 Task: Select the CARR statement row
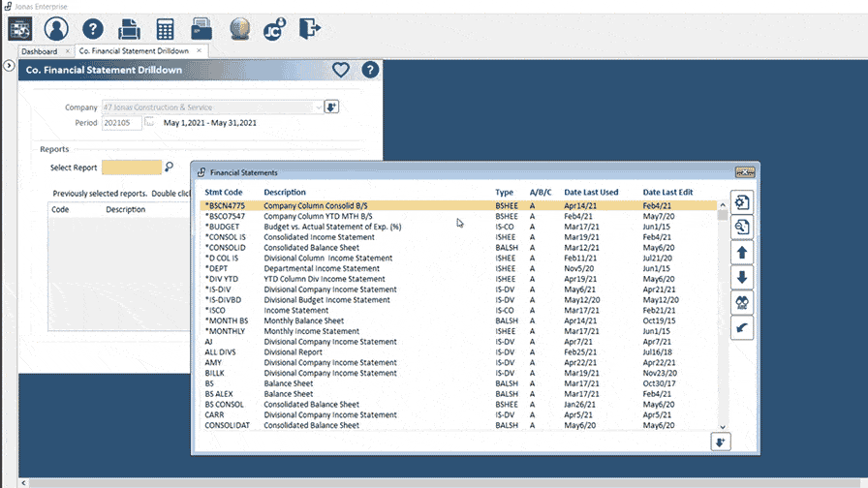[x=458, y=415]
